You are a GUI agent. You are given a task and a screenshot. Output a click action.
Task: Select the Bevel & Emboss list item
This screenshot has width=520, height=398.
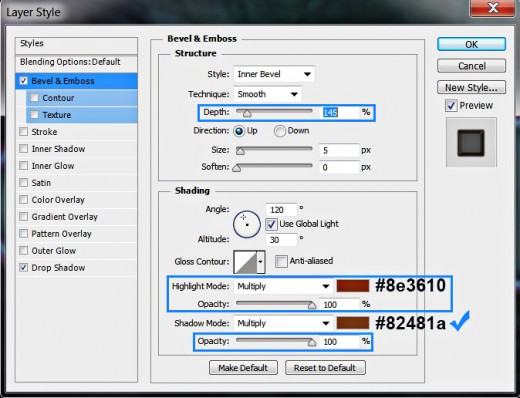[76, 81]
